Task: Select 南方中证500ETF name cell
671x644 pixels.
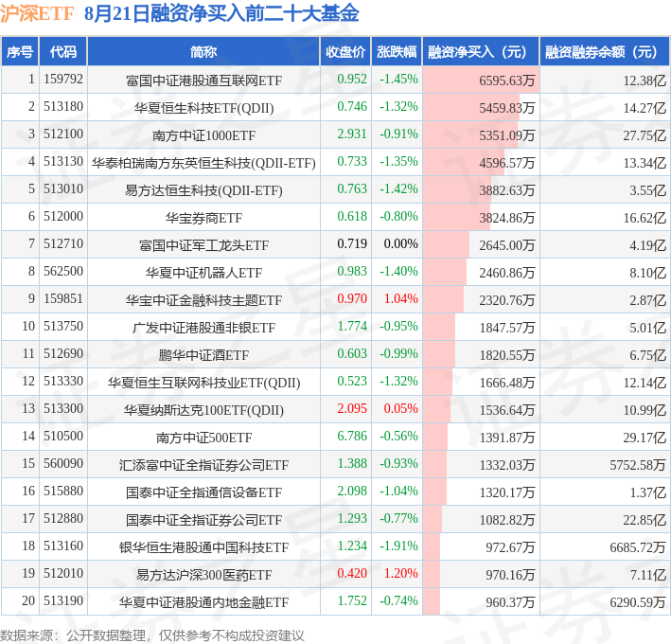Action: tap(203, 438)
